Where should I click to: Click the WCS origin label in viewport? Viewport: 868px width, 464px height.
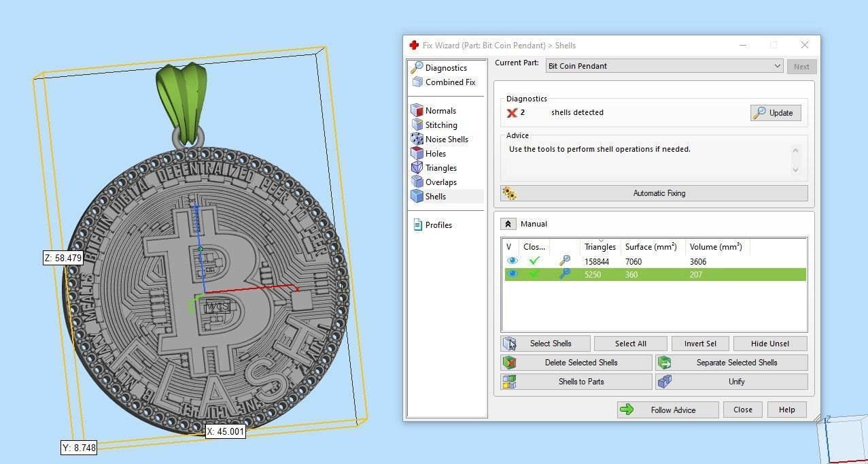[x=218, y=306]
